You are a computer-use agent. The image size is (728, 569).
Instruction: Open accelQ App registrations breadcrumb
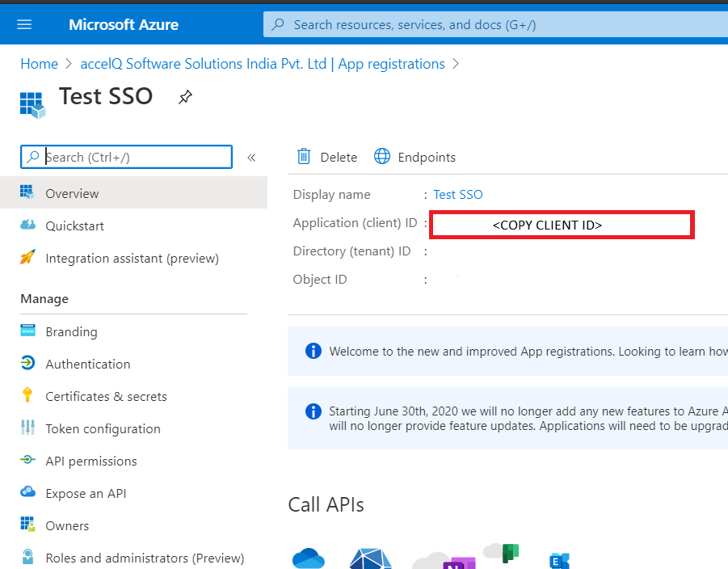[263, 64]
